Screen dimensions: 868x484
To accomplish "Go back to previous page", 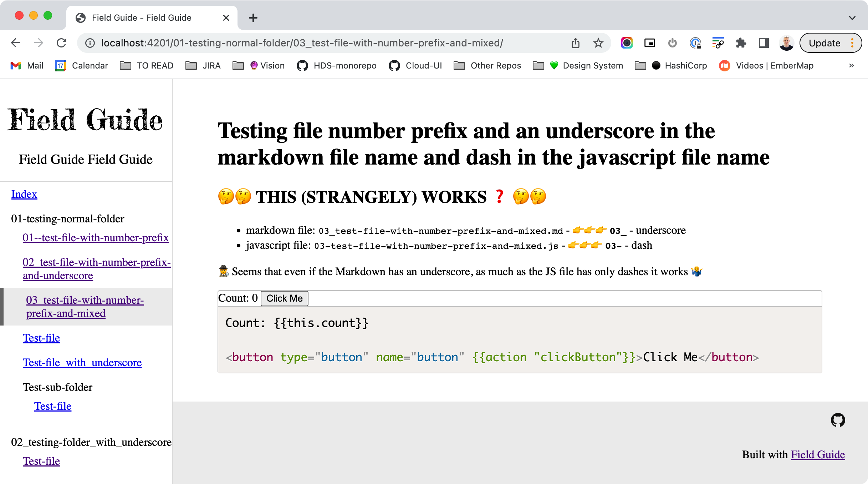I will [16, 43].
